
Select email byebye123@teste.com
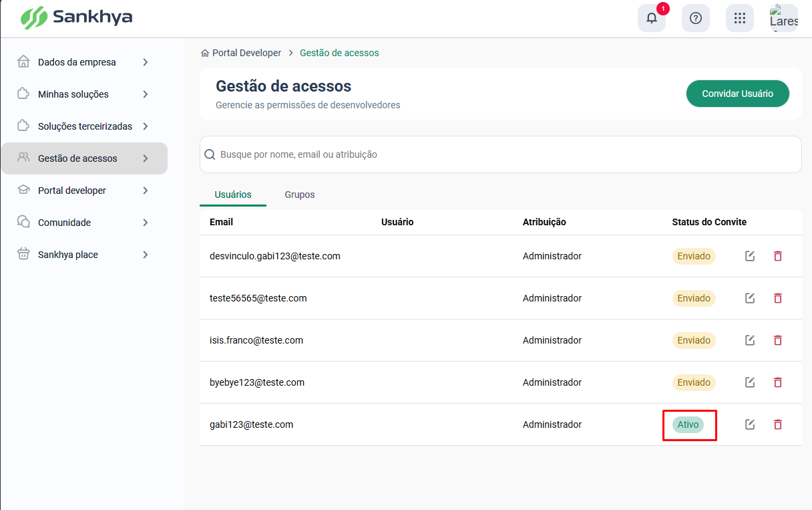[x=257, y=382]
